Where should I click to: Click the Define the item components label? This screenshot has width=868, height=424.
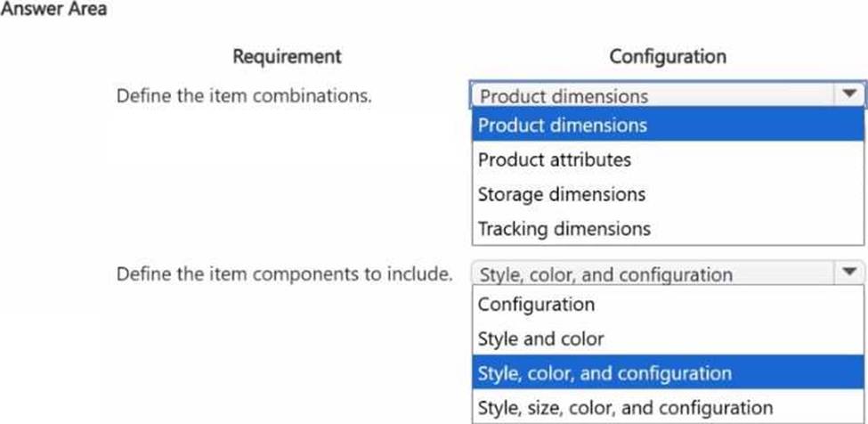pos(285,273)
